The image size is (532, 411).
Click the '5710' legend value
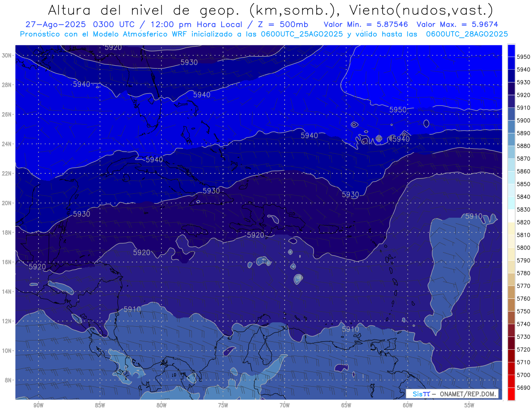pos(524,362)
